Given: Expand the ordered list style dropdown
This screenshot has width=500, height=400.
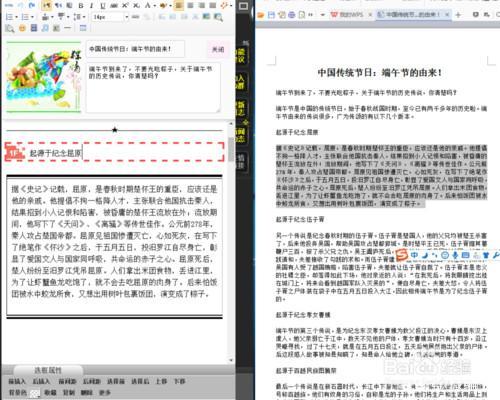Looking at the screenshot, I should (x=17, y=17).
